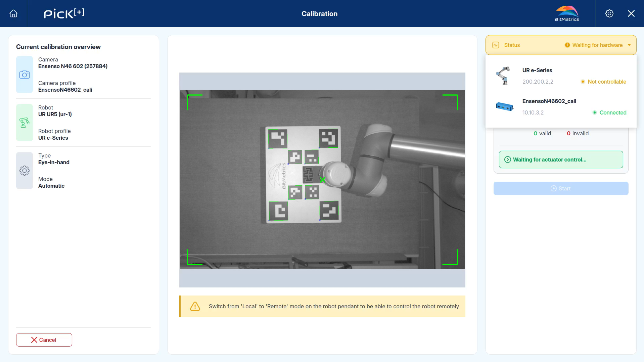Select Automatic mode value
Image resolution: width=644 pixels, height=362 pixels.
(x=51, y=186)
